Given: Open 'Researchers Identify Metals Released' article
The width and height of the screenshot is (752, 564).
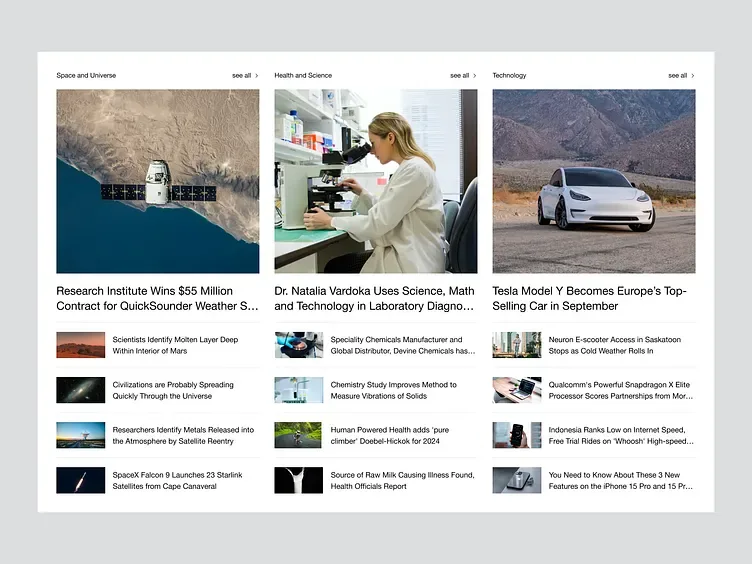Looking at the screenshot, I should pos(183,435).
